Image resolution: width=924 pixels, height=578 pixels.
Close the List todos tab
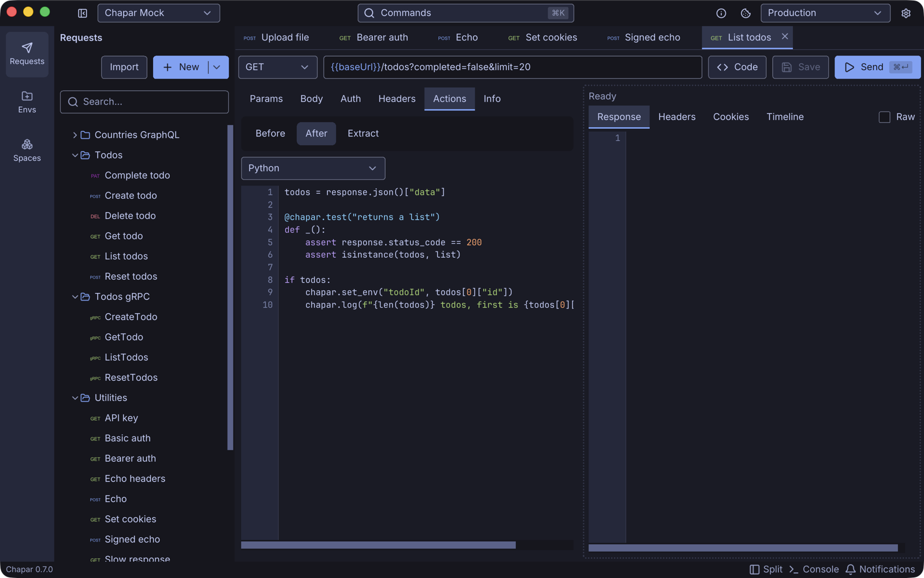pyautogui.click(x=785, y=36)
